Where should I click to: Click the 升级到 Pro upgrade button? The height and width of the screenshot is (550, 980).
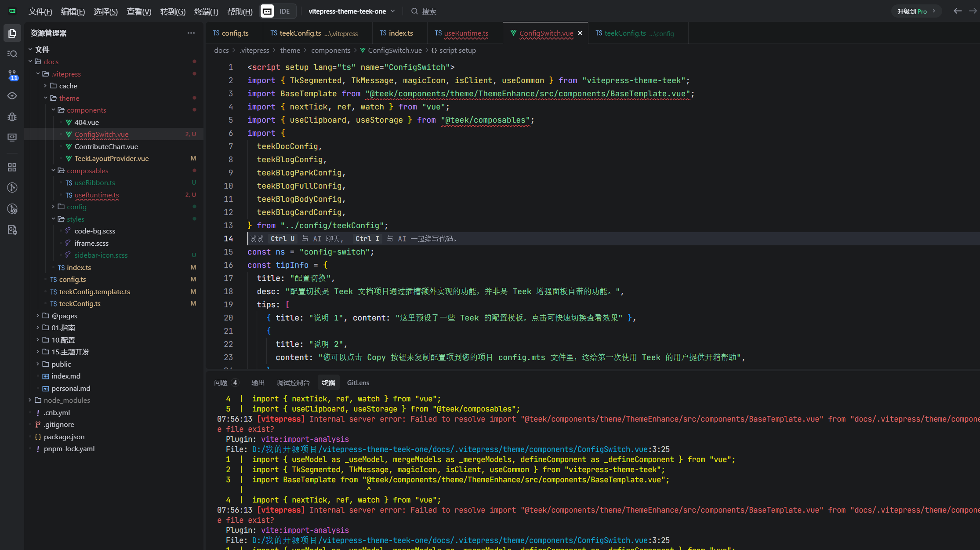point(916,11)
